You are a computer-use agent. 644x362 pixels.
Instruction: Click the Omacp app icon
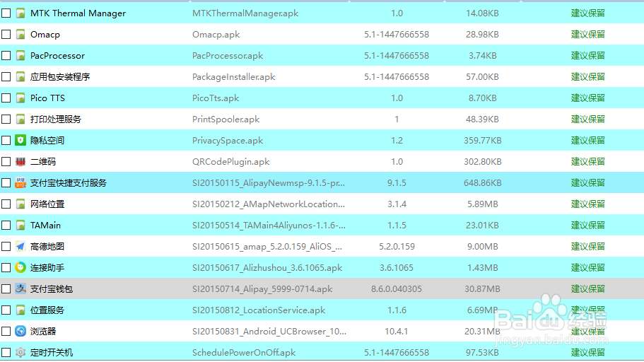(21, 35)
